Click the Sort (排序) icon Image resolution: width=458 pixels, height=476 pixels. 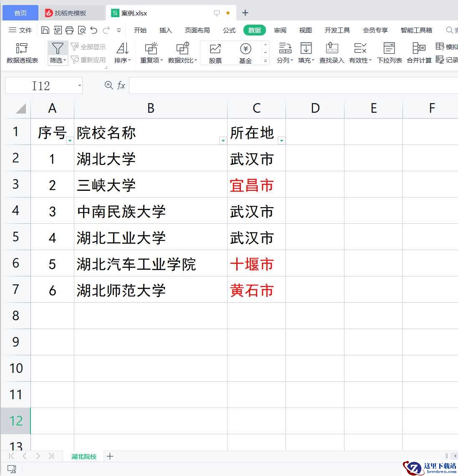pyautogui.click(x=122, y=48)
